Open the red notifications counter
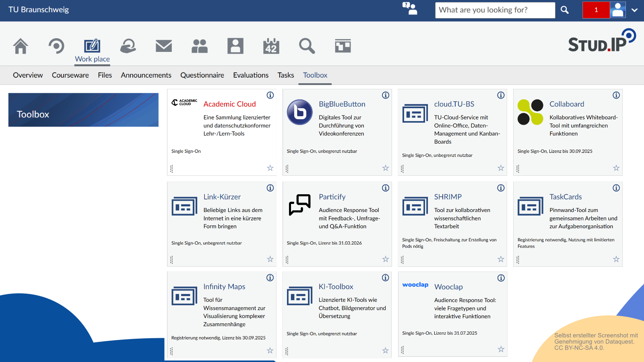Viewport: 644px width, 362px height. click(596, 10)
